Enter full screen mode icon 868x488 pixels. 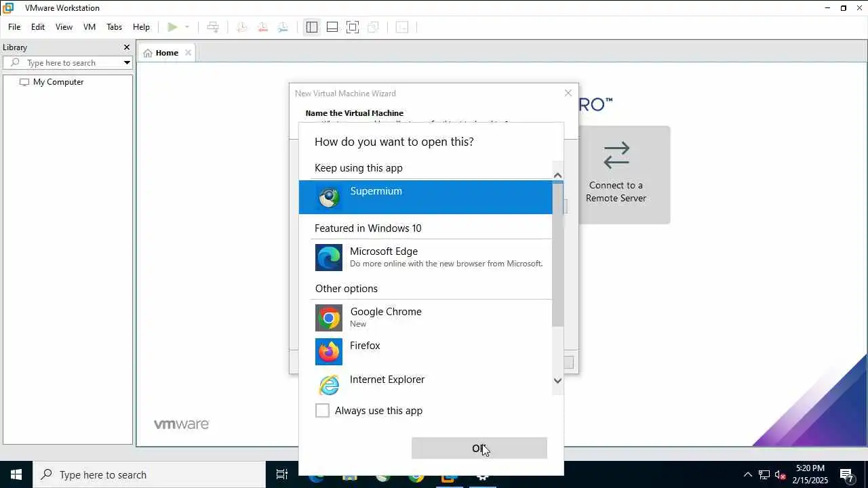tap(353, 27)
